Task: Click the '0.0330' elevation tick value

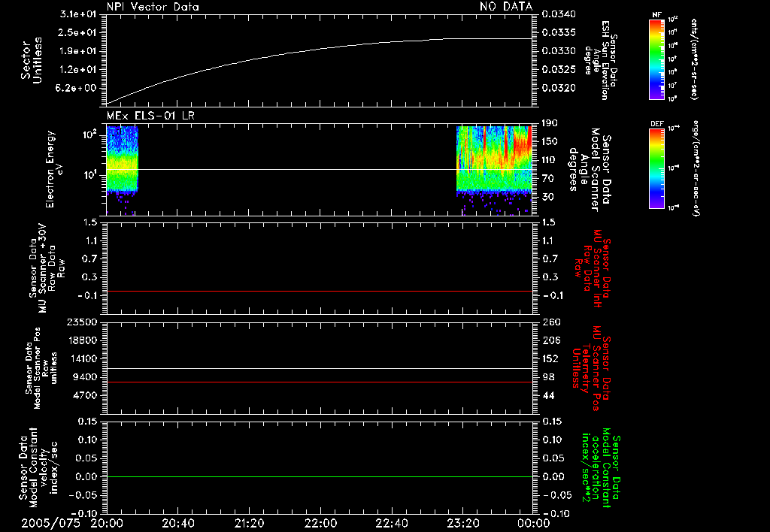Action: [559, 51]
